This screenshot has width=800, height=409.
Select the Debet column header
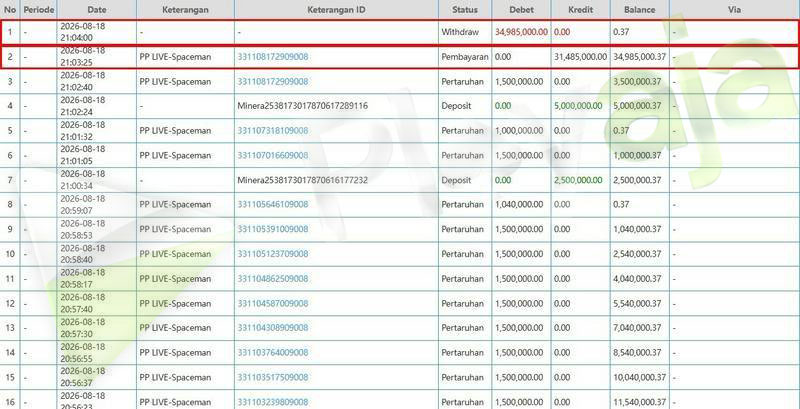tap(521, 10)
